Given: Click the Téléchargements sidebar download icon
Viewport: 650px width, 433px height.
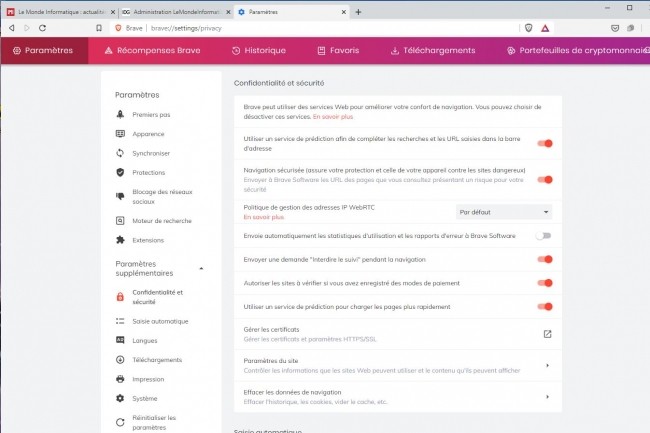Looking at the screenshot, I should click(120, 360).
